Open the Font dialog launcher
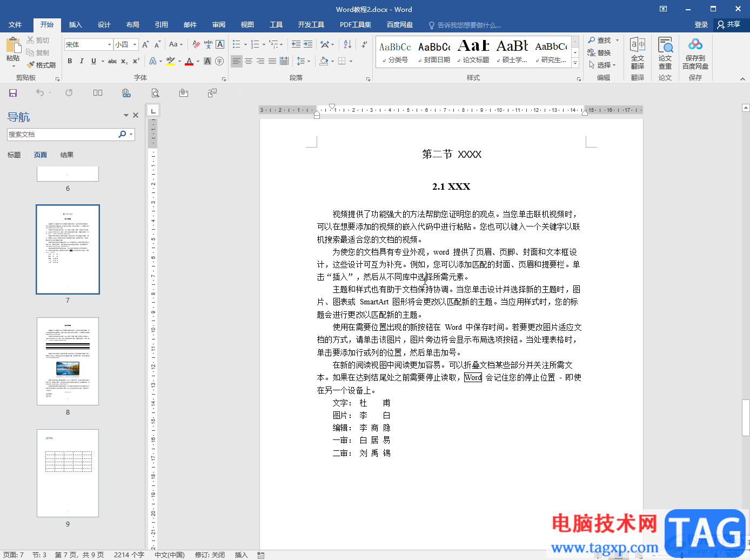 click(224, 79)
